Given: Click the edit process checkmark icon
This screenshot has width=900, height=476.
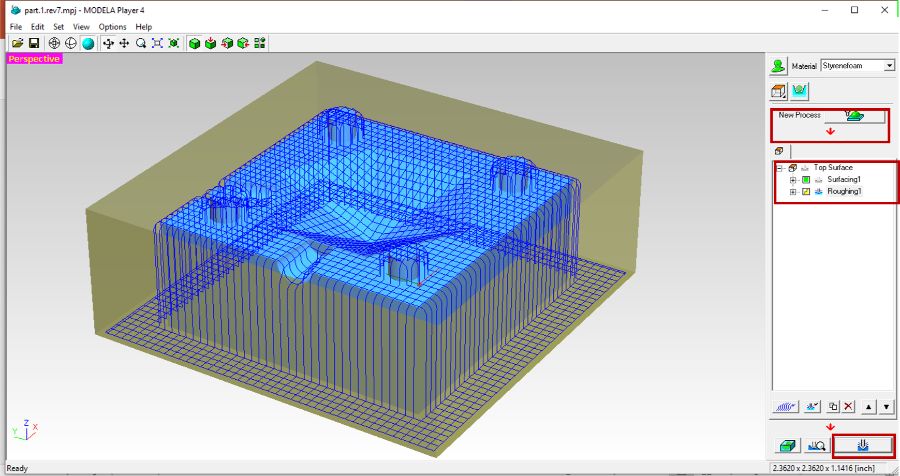Looking at the screenshot, I should click(x=812, y=407).
